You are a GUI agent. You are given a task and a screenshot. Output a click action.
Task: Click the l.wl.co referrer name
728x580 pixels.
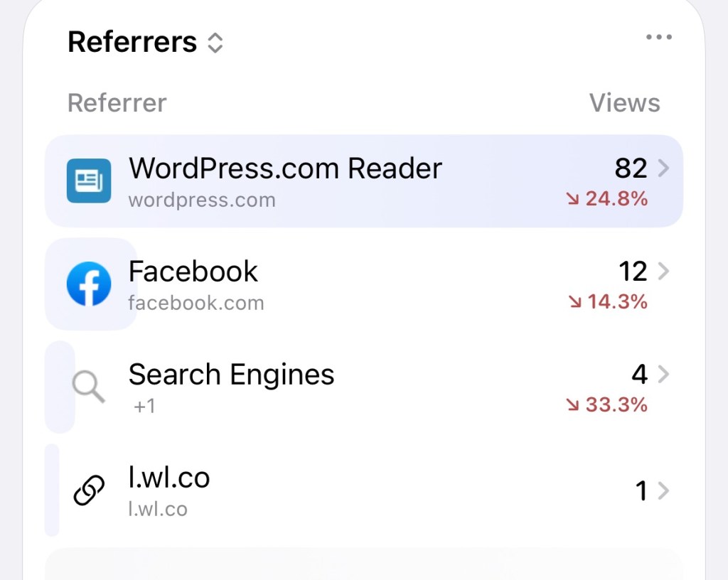[x=169, y=478]
